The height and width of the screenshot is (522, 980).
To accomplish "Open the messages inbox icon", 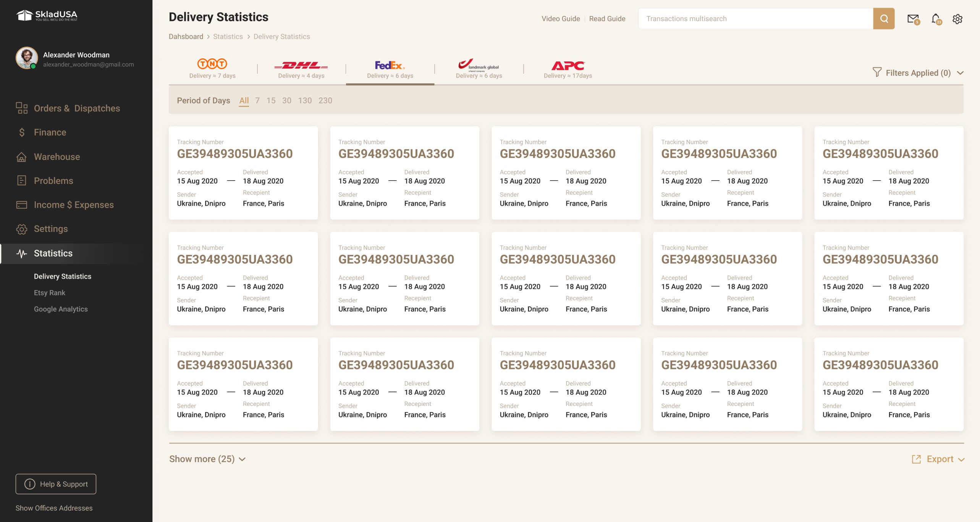I will [913, 18].
